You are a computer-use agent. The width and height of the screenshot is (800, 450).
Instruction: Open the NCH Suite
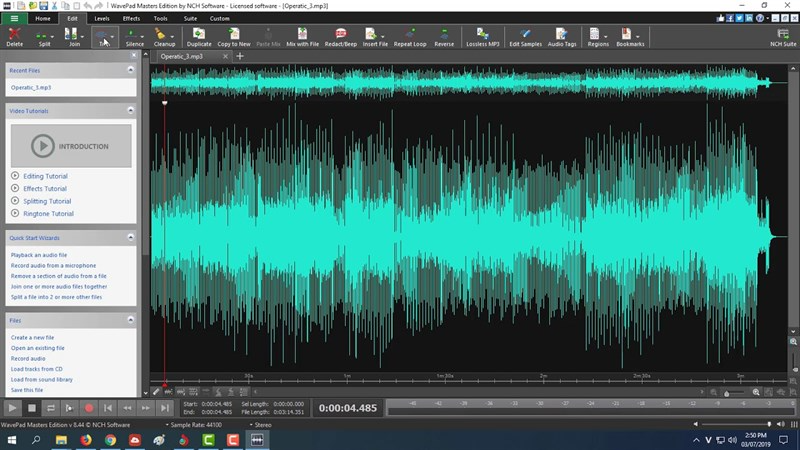(x=783, y=37)
